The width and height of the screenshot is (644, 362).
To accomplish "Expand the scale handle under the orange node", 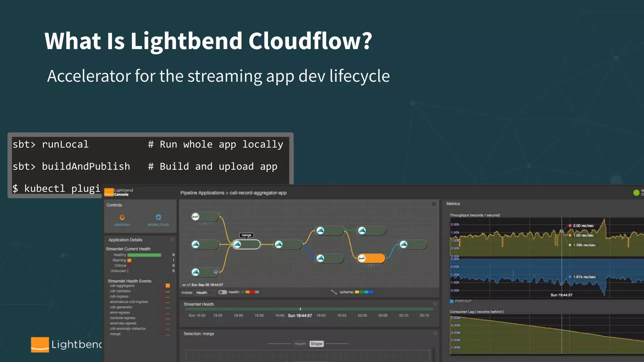I will [x=371, y=265].
